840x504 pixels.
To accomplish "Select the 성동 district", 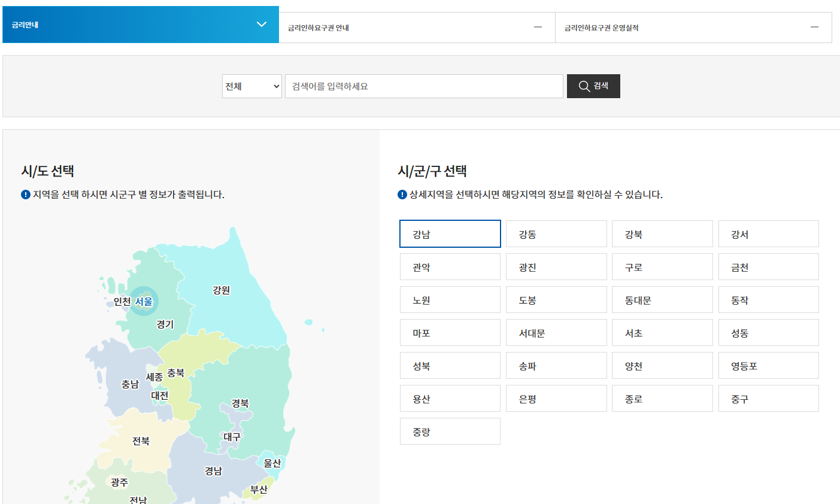I will [769, 333].
